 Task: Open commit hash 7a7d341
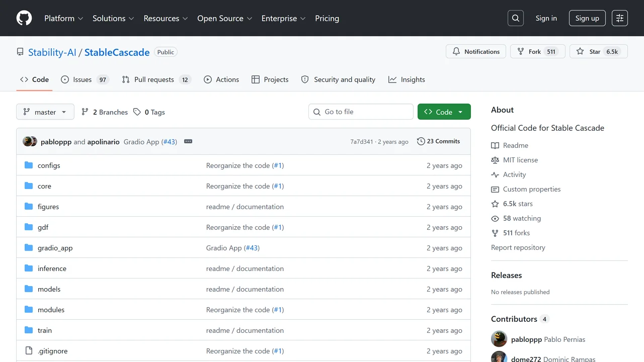coord(362,142)
